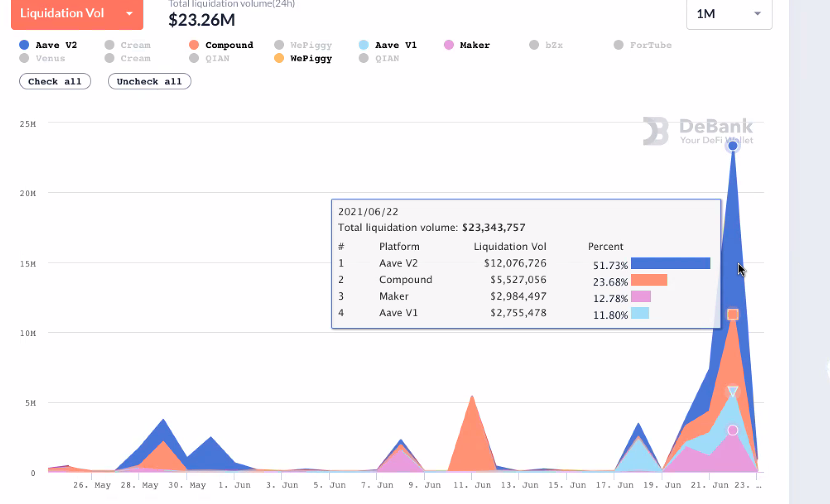Show the Venus series in chart

pos(42,58)
